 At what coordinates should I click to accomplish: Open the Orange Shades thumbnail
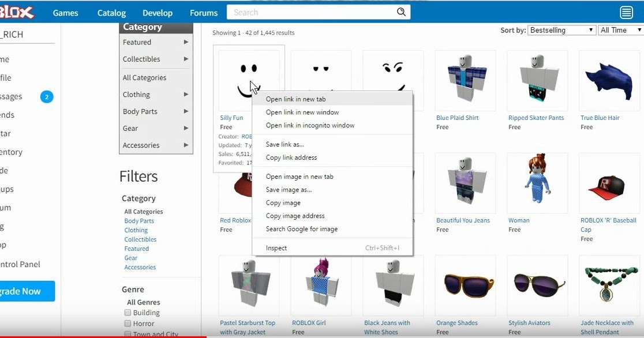point(465,286)
